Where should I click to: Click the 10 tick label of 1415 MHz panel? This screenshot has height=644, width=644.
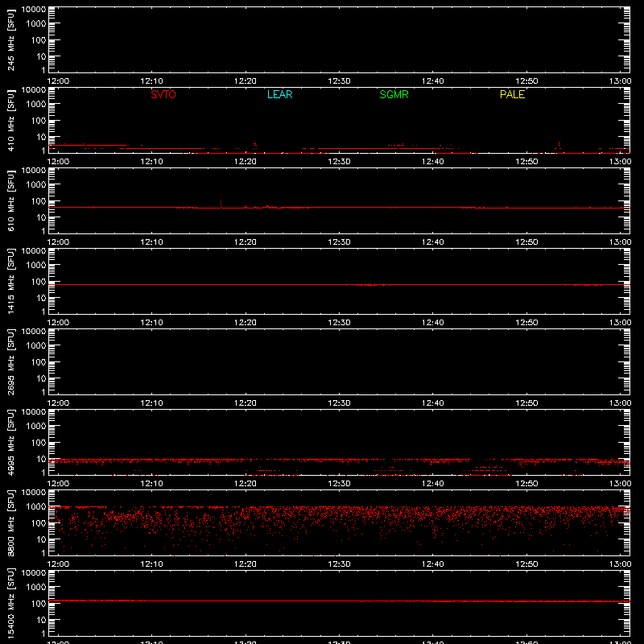click(41, 298)
